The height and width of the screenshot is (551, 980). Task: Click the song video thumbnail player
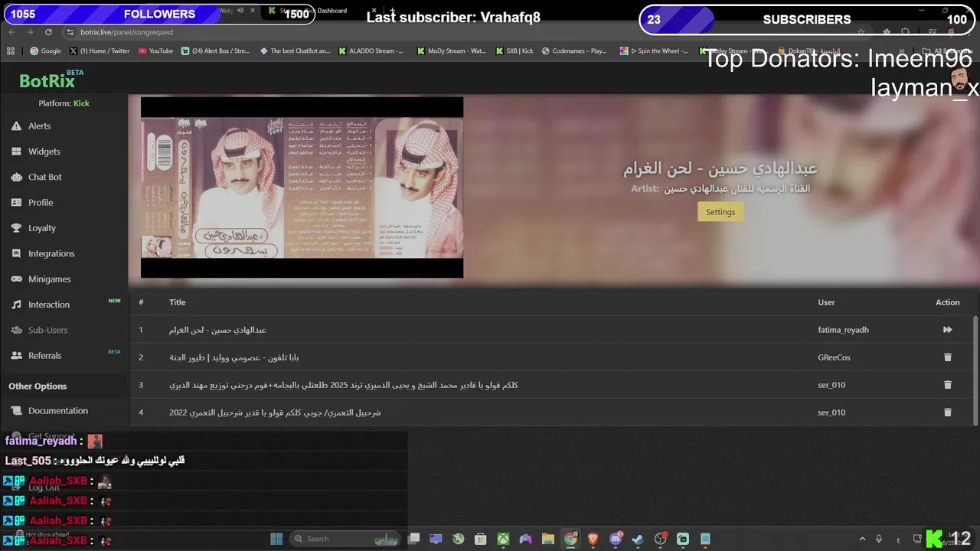pyautogui.click(x=302, y=187)
